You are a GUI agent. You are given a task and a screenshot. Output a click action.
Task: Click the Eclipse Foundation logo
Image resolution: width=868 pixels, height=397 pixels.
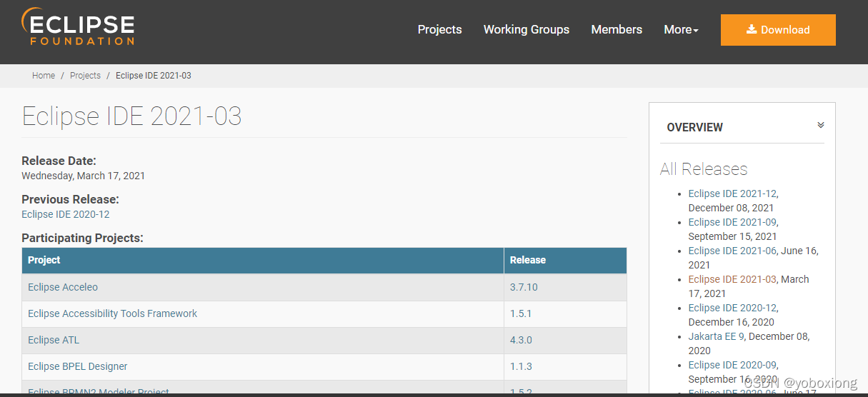tap(78, 27)
